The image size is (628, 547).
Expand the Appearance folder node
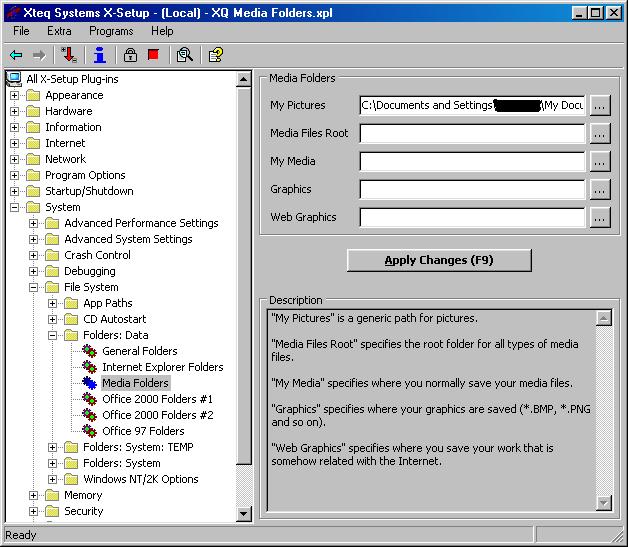pyautogui.click(x=15, y=95)
